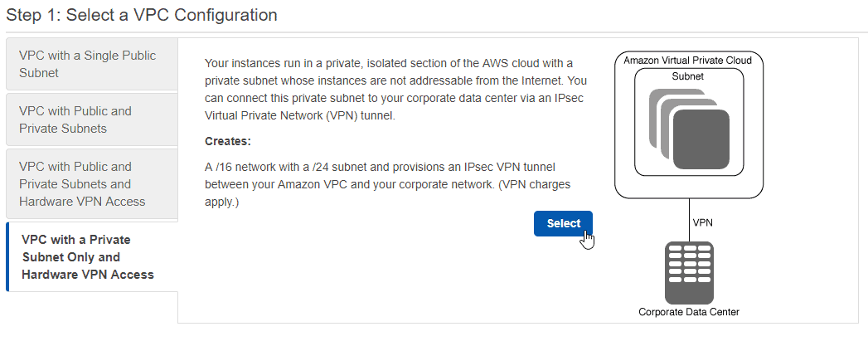Click the VPN label beside the line

pos(702,222)
